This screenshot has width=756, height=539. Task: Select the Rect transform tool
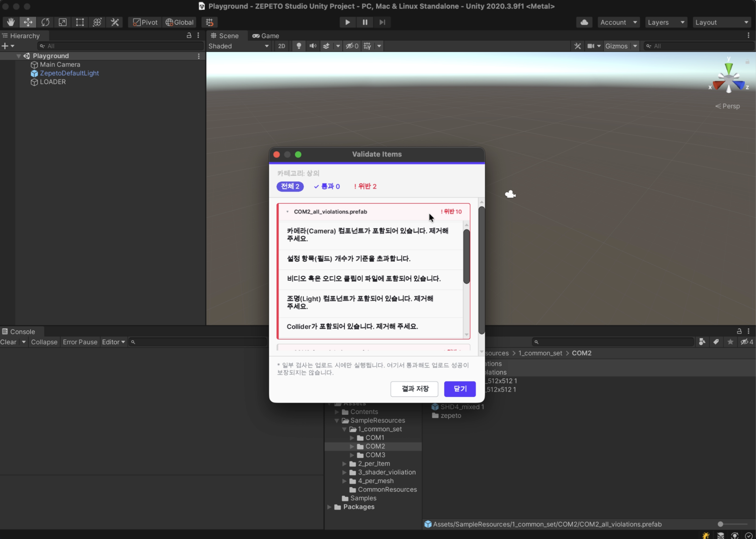(x=80, y=22)
